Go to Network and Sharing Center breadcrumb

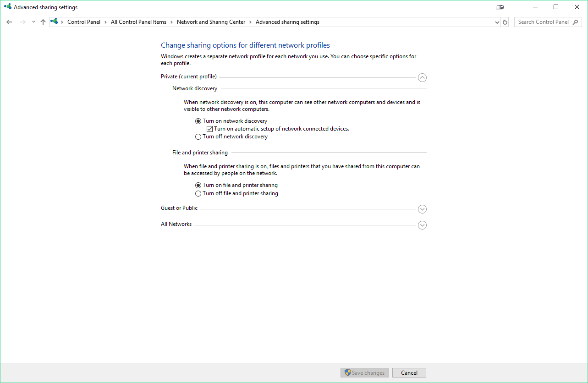pyautogui.click(x=211, y=22)
